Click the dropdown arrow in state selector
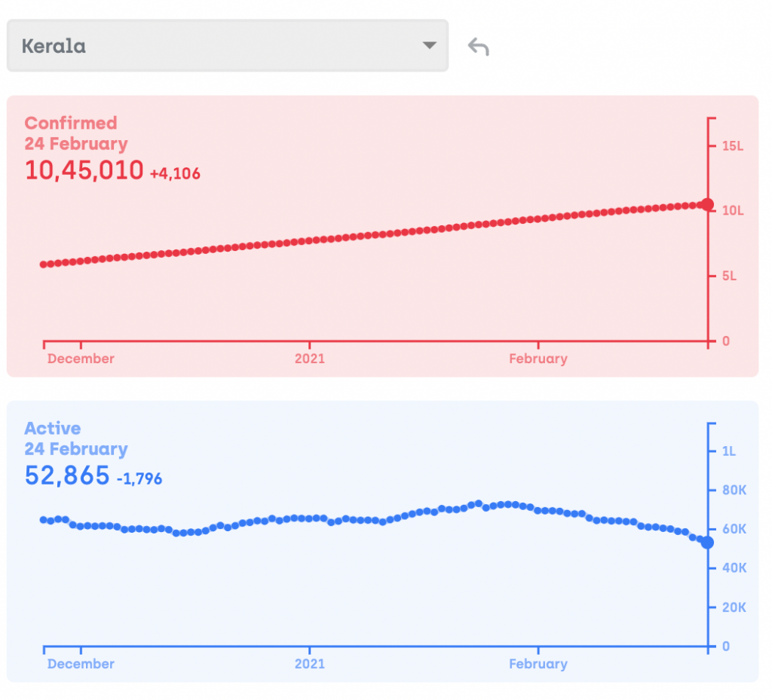 coord(430,46)
